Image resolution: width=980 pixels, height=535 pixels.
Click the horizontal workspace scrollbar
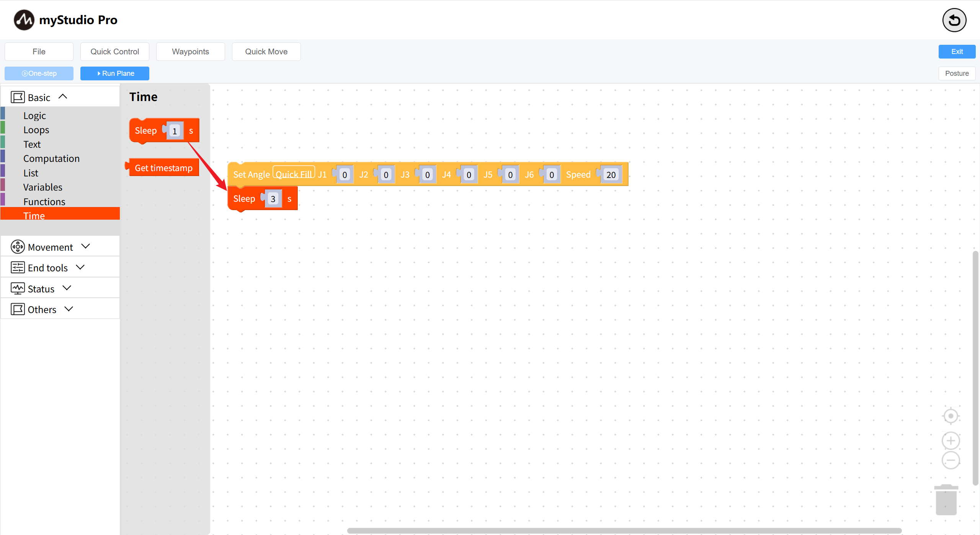coord(624,530)
